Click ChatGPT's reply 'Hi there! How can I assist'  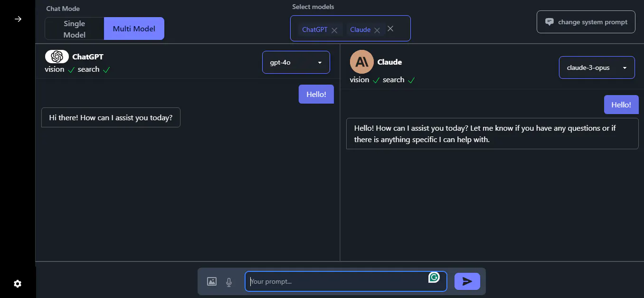pos(111,117)
